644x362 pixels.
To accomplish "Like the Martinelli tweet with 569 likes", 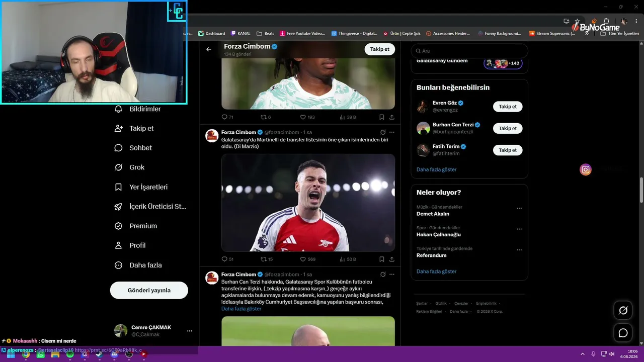I will [307, 259].
